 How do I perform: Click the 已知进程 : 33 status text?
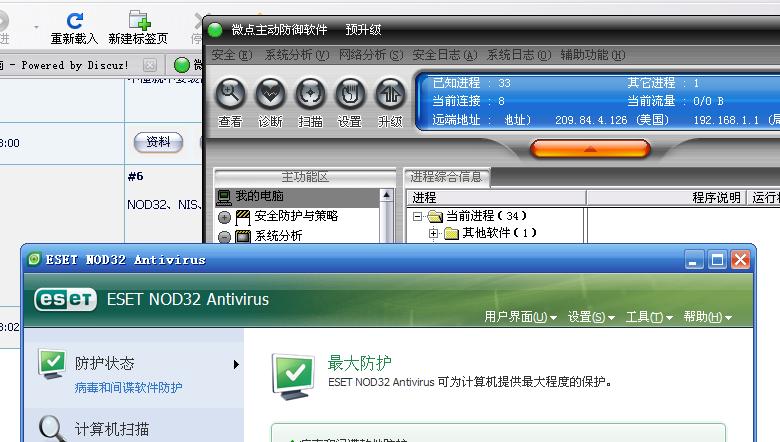tap(471, 83)
